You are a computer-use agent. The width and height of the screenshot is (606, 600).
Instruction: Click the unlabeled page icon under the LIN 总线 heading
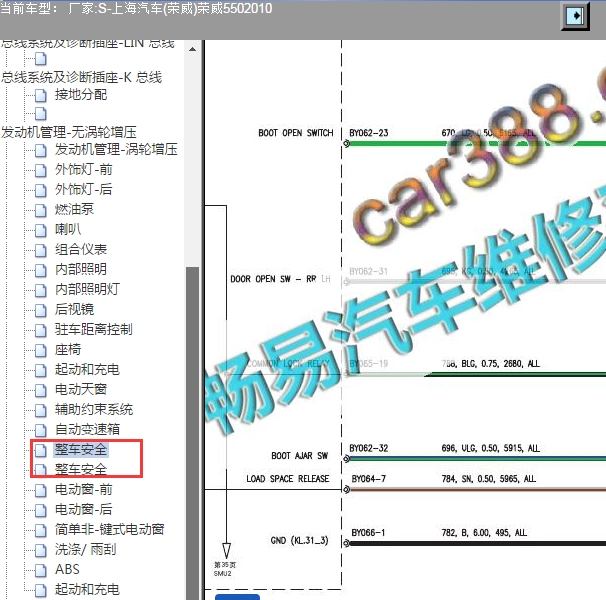[x=41, y=59]
